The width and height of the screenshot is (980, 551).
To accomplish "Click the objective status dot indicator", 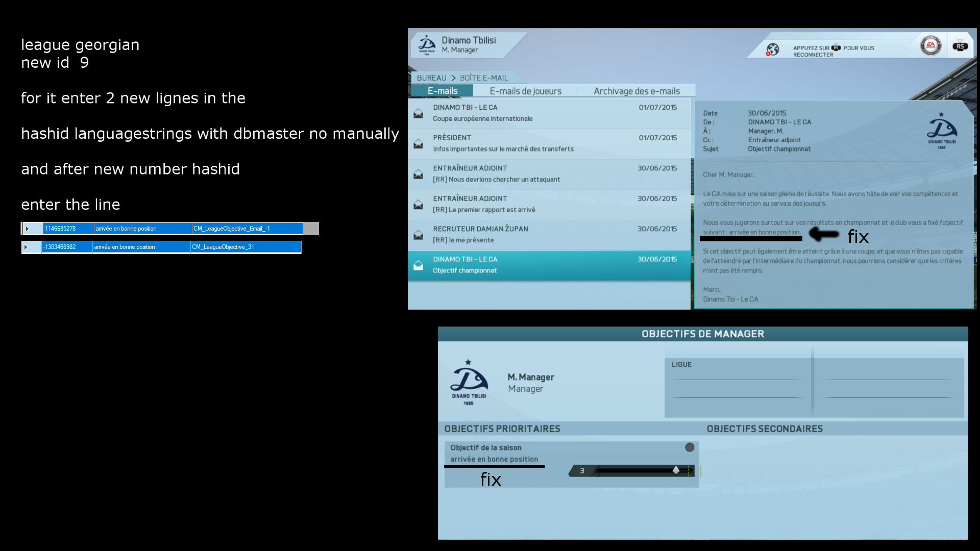I will pos(690,447).
